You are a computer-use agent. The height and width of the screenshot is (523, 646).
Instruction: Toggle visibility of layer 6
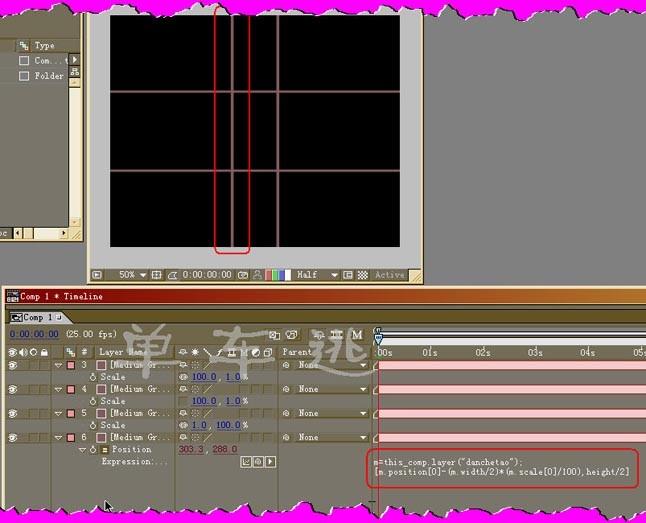click(12, 437)
